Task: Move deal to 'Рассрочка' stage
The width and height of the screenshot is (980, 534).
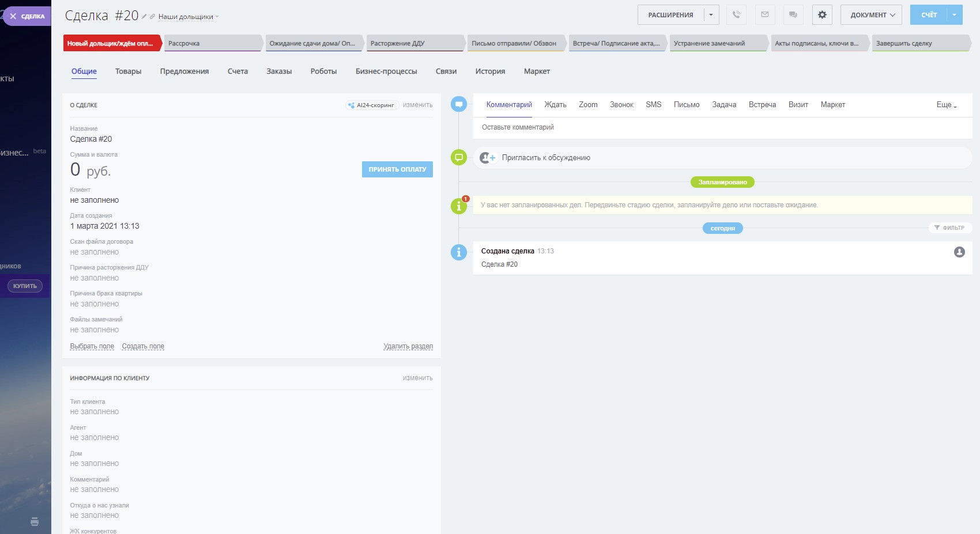Action: [212, 43]
